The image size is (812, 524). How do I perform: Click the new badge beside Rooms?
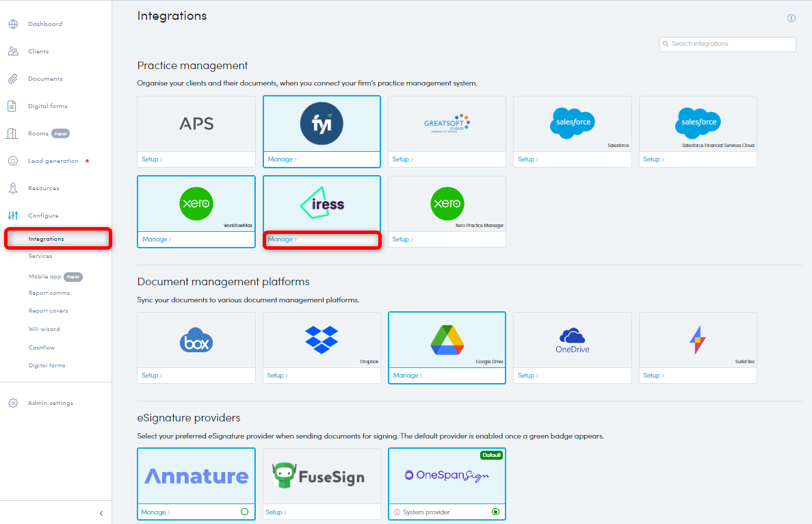tap(61, 133)
